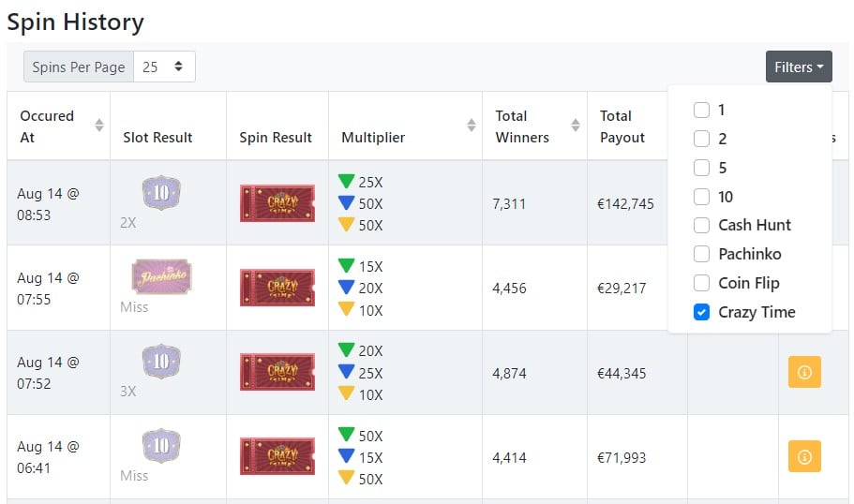This screenshot has width=854, height=504.
Task: Tick the Coin Flip filter checkbox
Action: [x=701, y=283]
